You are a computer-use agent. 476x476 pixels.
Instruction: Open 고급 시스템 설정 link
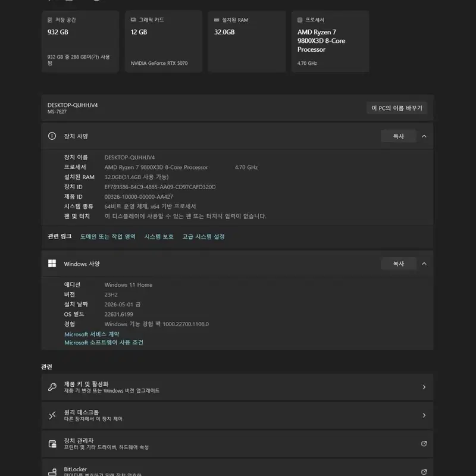pos(203,236)
